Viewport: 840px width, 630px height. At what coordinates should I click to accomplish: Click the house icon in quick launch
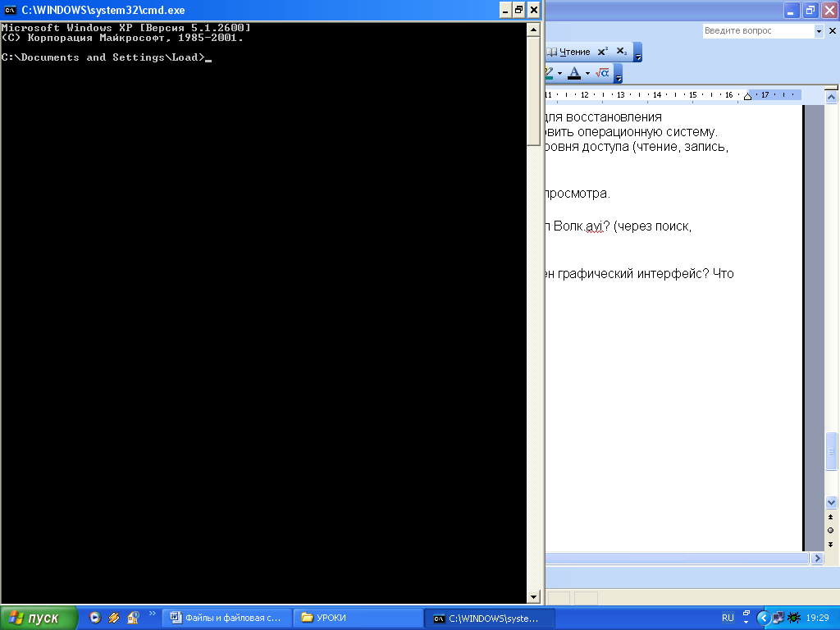pos(132,618)
